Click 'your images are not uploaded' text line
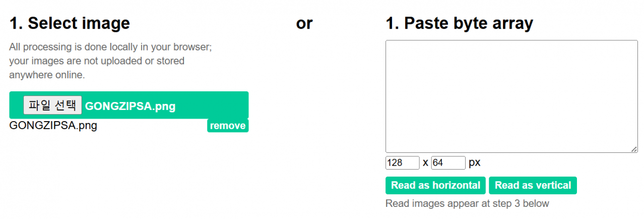This screenshot has width=644, height=219. coord(97,61)
